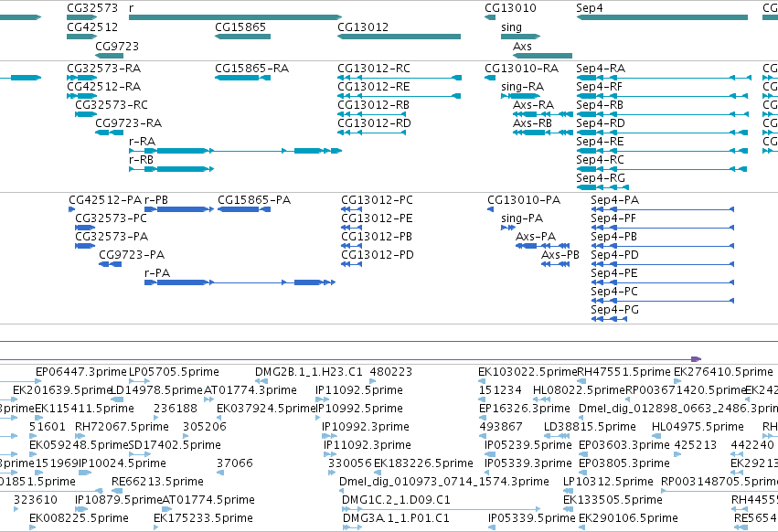Click the sing gene label
Screen dimensions: 778x532
point(511,27)
